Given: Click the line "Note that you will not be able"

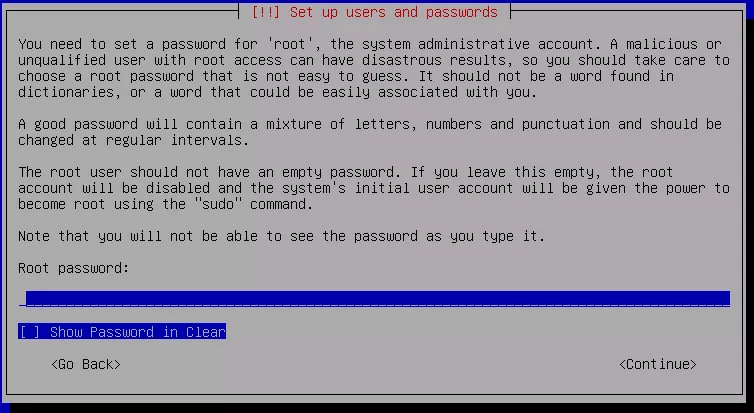Looking at the screenshot, I should tap(281, 236).
